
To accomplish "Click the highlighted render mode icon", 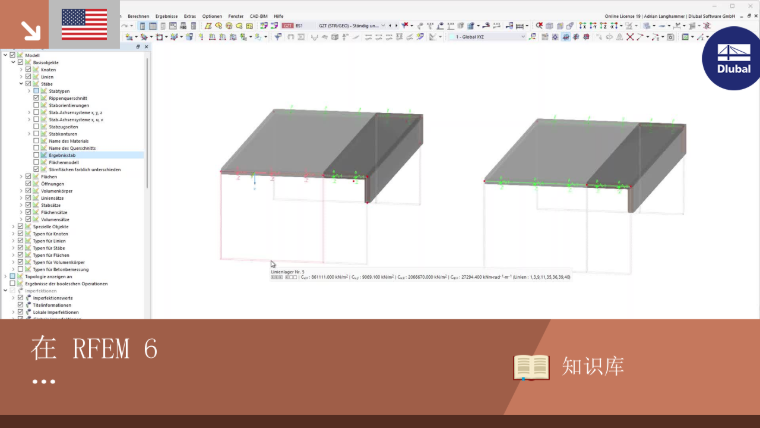I will click(566, 37).
